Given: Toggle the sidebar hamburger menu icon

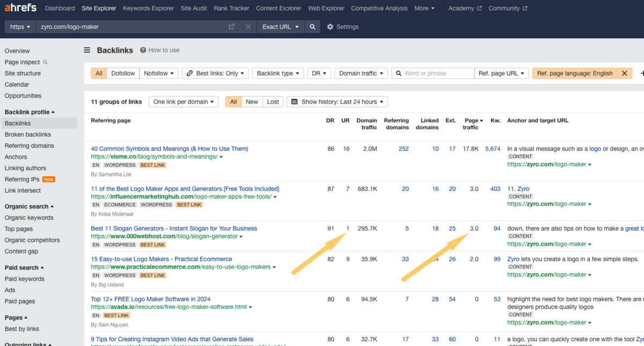Looking at the screenshot, I should [87, 50].
